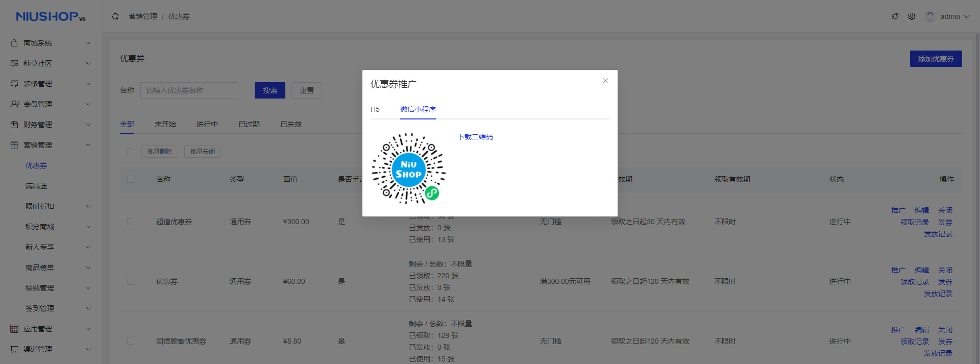Focus the coupon name search field
This screenshot has width=980, height=364.
pyautogui.click(x=189, y=90)
